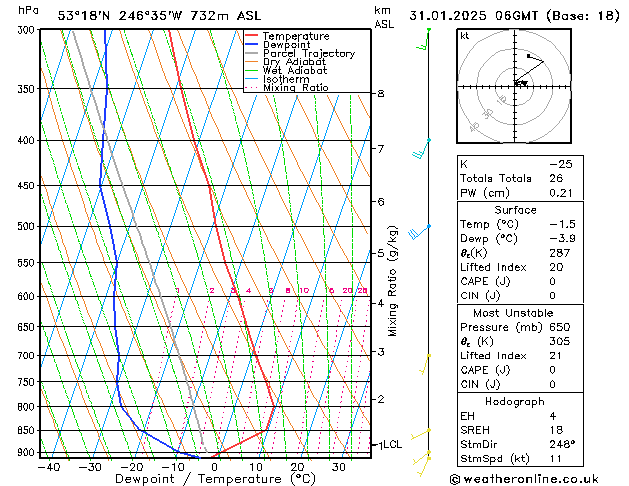Viewport: 629px width, 486px height.
Task: Click the 8 km altitude tick label
Action: [x=381, y=93]
